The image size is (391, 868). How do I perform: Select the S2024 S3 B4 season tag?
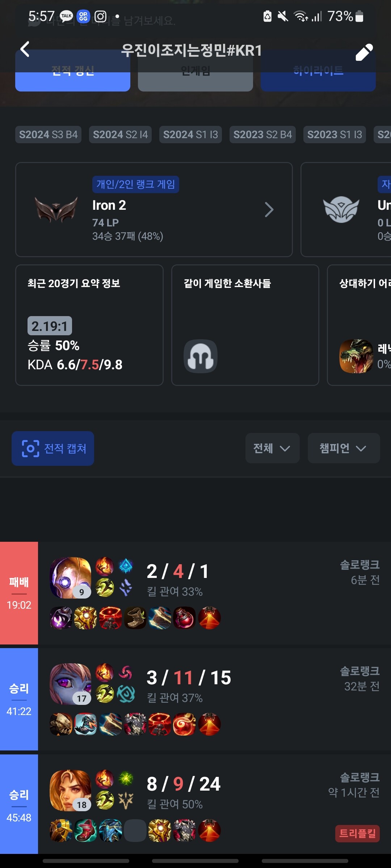pos(48,135)
